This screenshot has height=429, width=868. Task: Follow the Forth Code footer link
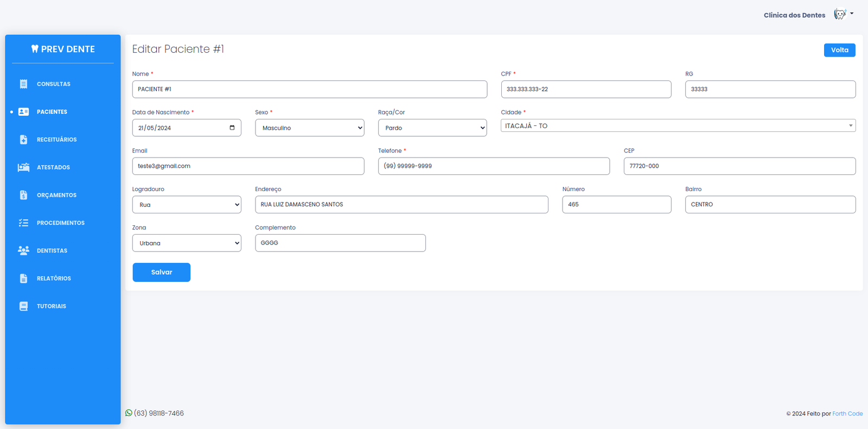847,414
